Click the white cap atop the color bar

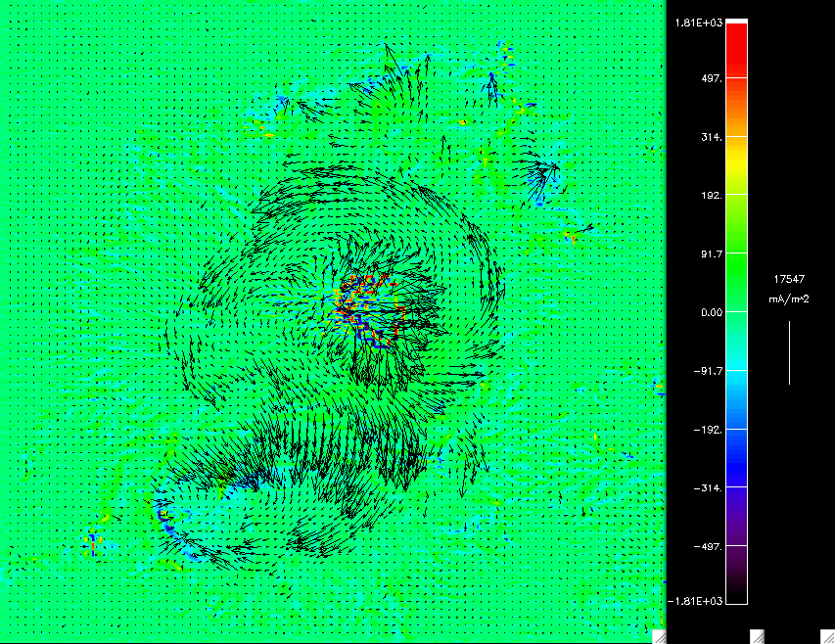(736, 22)
